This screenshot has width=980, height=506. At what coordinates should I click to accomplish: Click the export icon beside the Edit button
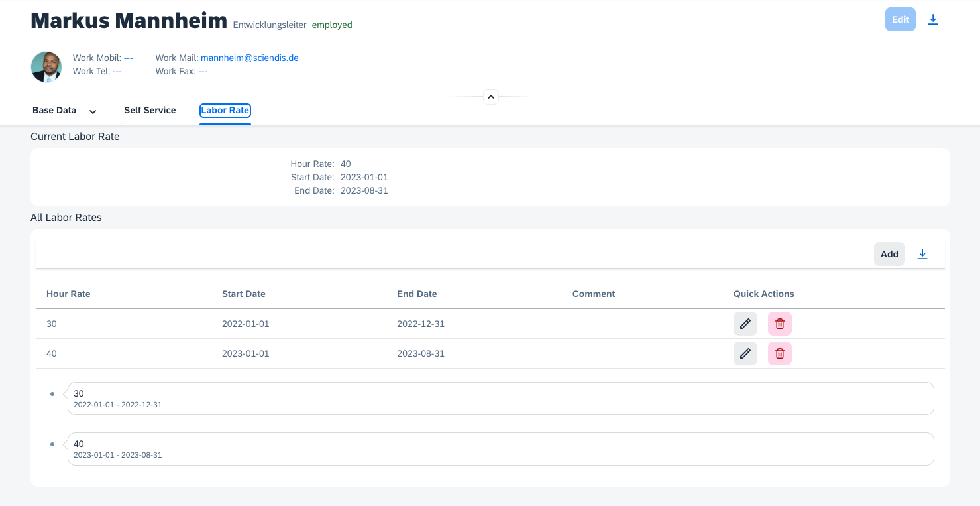[932, 20]
